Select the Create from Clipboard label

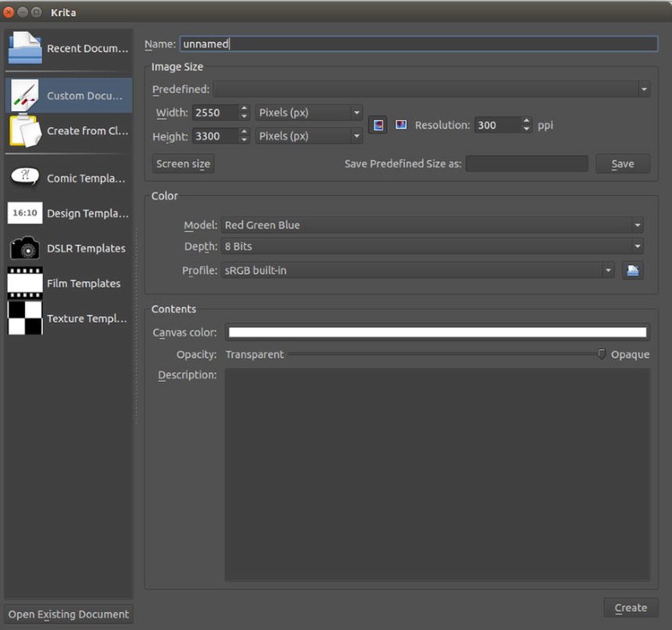pos(87,131)
